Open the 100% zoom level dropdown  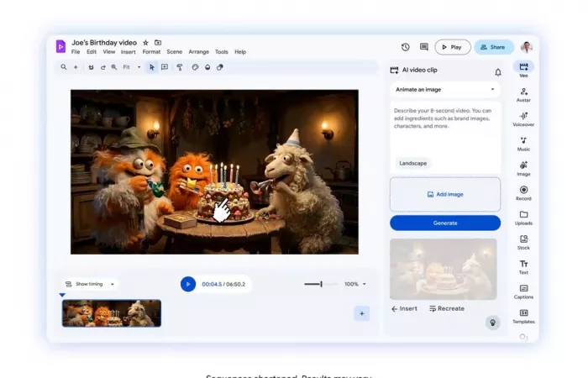[355, 284]
